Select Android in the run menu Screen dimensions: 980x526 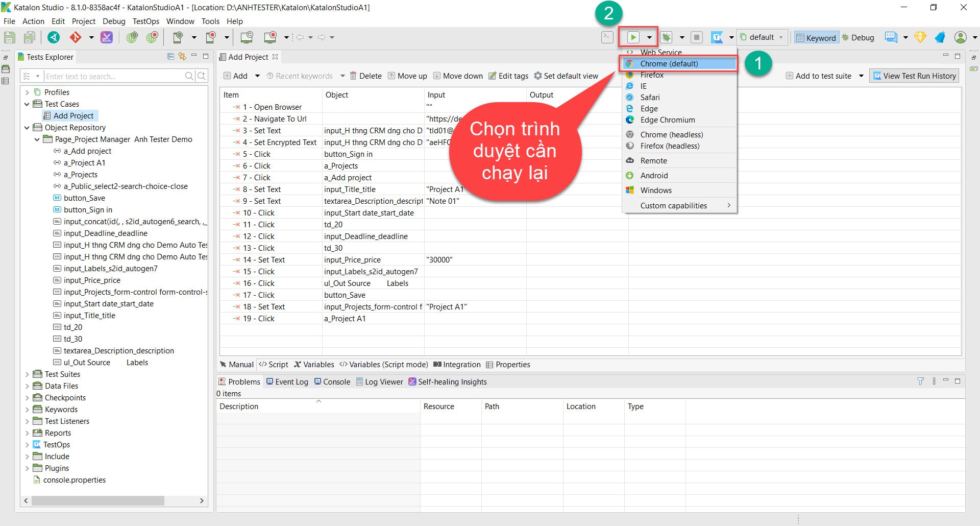pyautogui.click(x=680, y=176)
